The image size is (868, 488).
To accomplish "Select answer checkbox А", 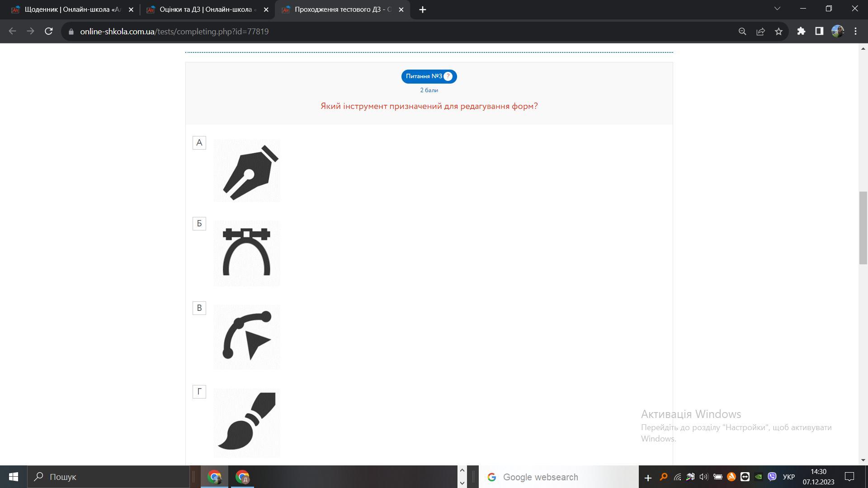I will tap(199, 143).
